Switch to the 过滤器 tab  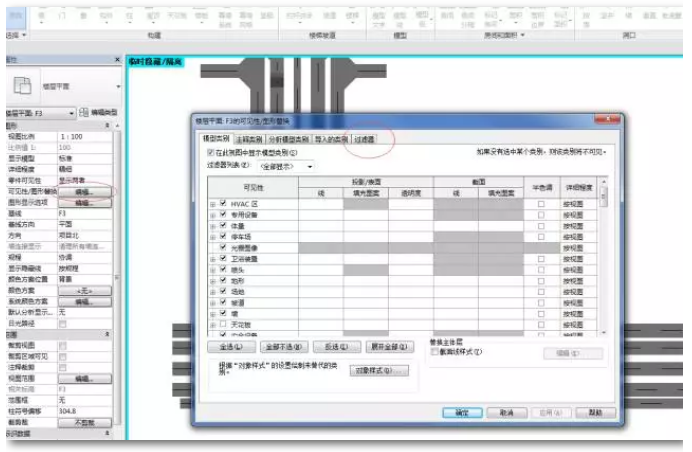(x=365, y=139)
